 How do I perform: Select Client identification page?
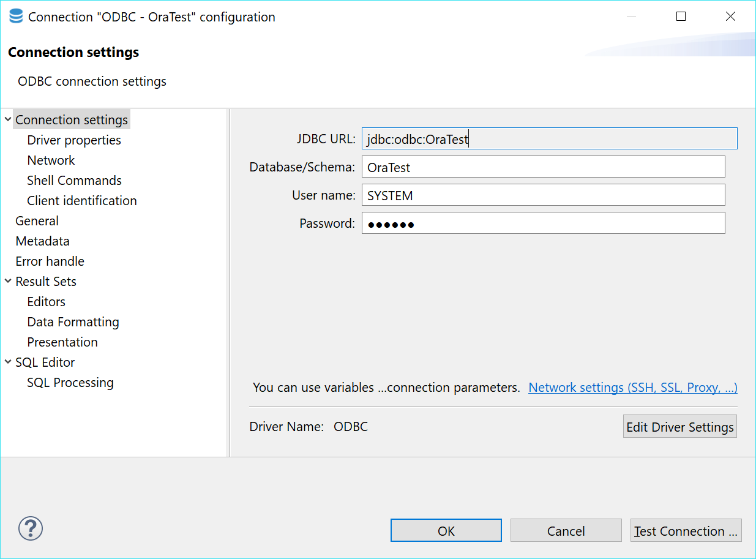click(x=81, y=200)
